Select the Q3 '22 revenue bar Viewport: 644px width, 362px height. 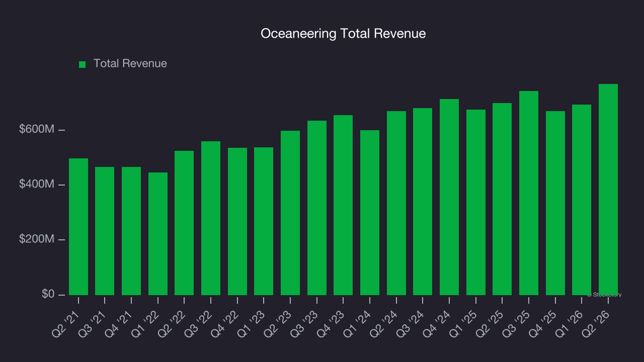coord(211,218)
